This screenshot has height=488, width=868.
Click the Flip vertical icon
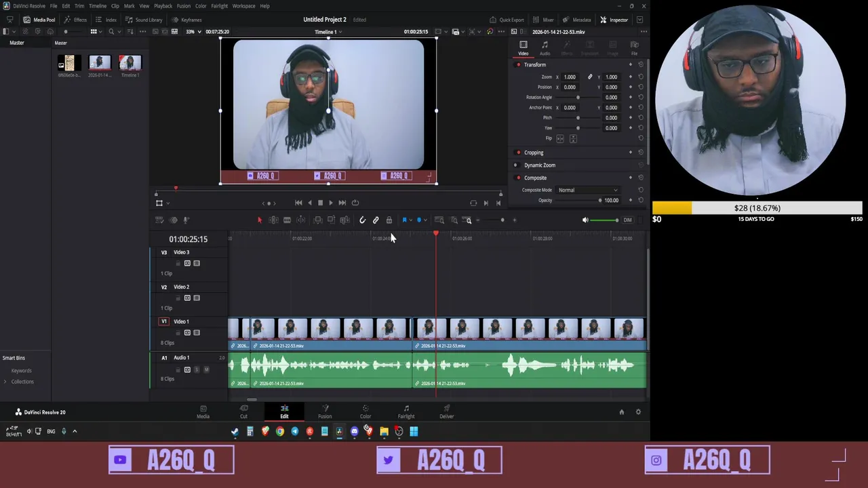click(x=573, y=138)
